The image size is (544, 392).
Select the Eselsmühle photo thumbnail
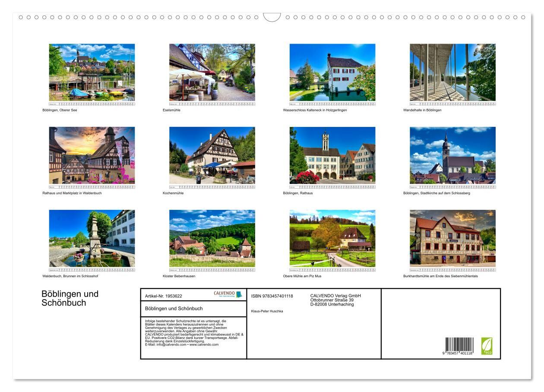click(212, 72)
